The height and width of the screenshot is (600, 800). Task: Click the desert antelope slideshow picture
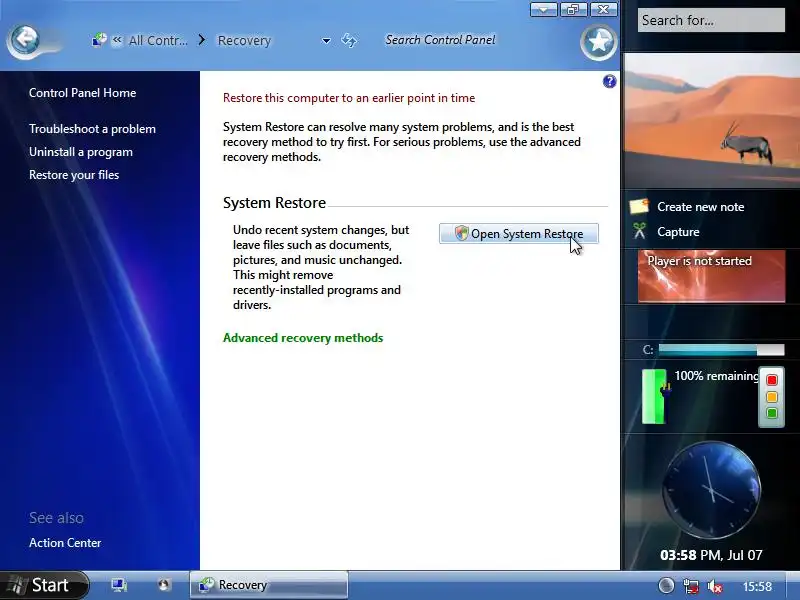tap(711, 120)
